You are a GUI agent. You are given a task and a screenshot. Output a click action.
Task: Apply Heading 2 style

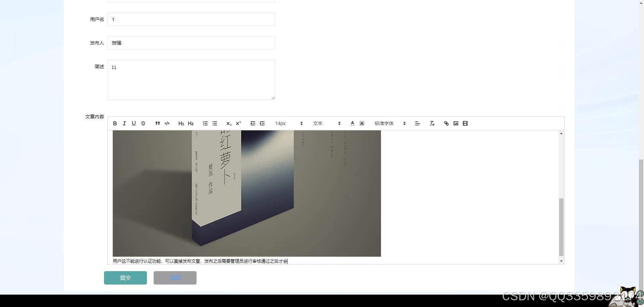tap(191, 123)
